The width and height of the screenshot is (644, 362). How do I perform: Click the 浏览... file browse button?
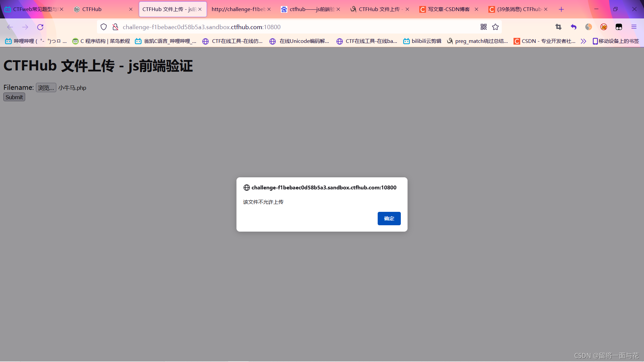tap(46, 88)
